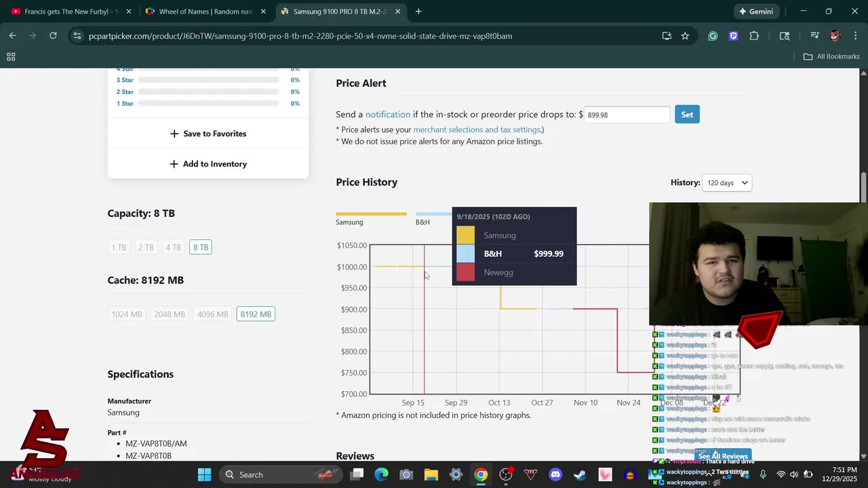The height and width of the screenshot is (488, 868).
Task: Click the install app icon in address bar
Action: click(x=667, y=36)
